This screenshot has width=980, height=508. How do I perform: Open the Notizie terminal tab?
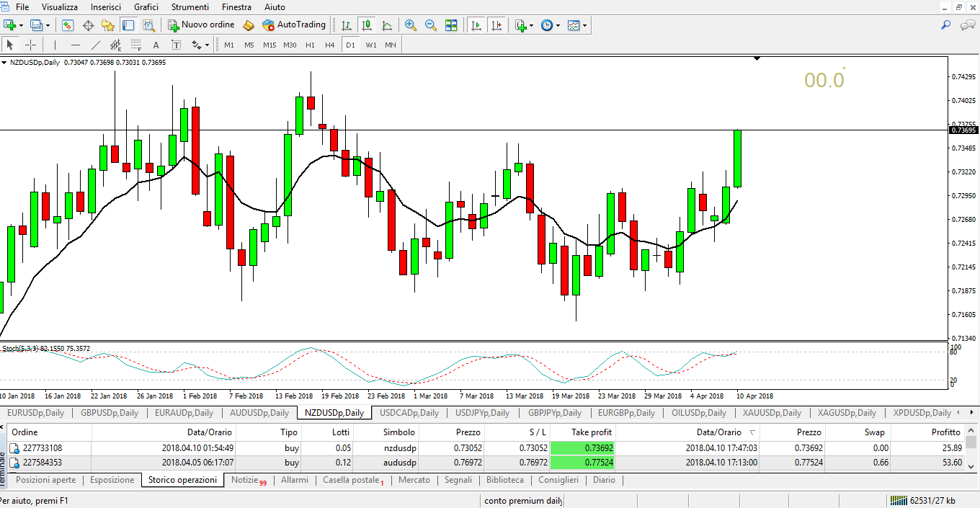tap(249, 480)
